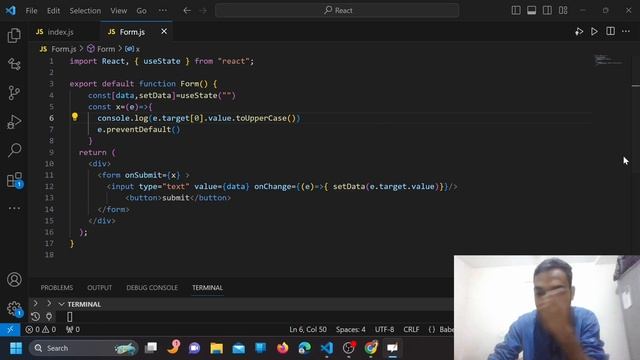Open the Edit menu
Screen dimensions: 640x360
coord(53,11)
